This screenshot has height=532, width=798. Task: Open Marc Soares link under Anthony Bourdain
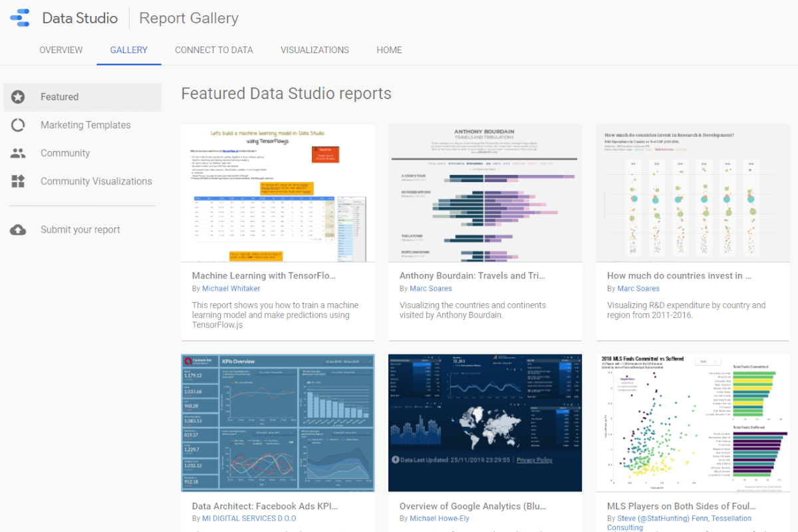430,289
